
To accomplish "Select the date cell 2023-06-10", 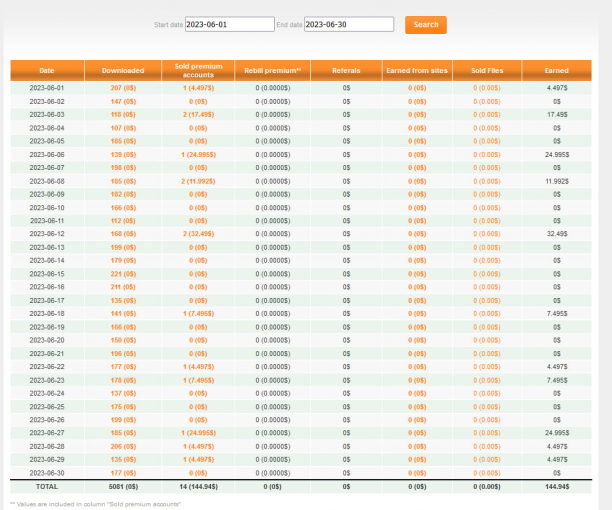I will tap(47, 208).
